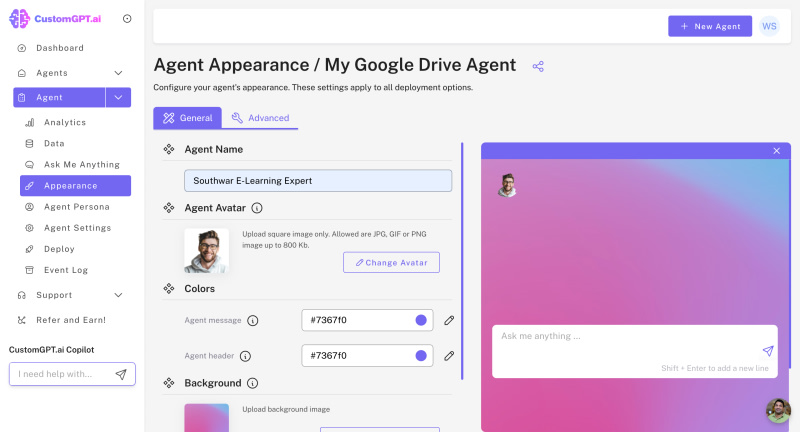Click sidebar collapse icon near logo

126,19
